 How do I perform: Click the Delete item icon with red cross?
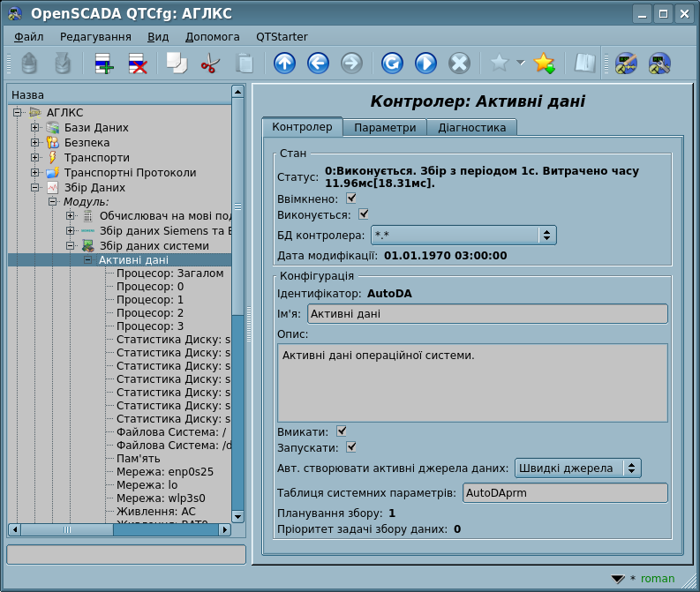tap(138, 63)
